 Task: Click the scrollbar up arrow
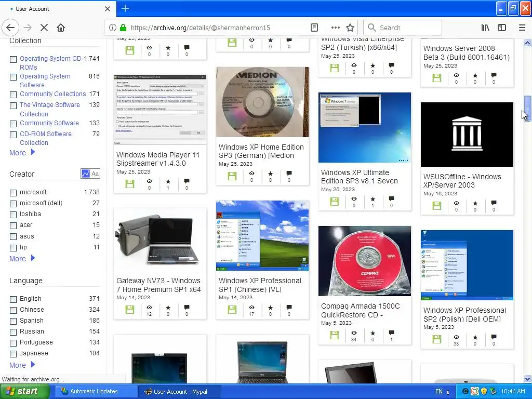tap(527, 43)
